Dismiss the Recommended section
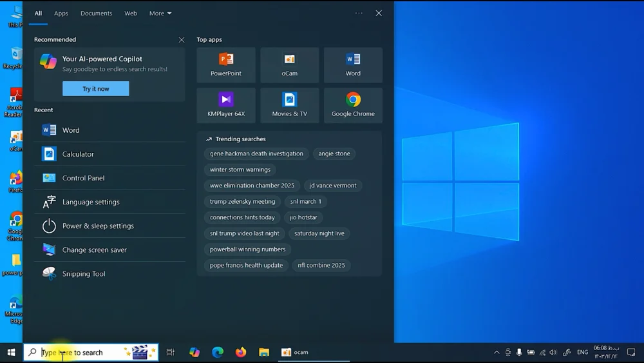Screen dimensions: 644x363 182,40
